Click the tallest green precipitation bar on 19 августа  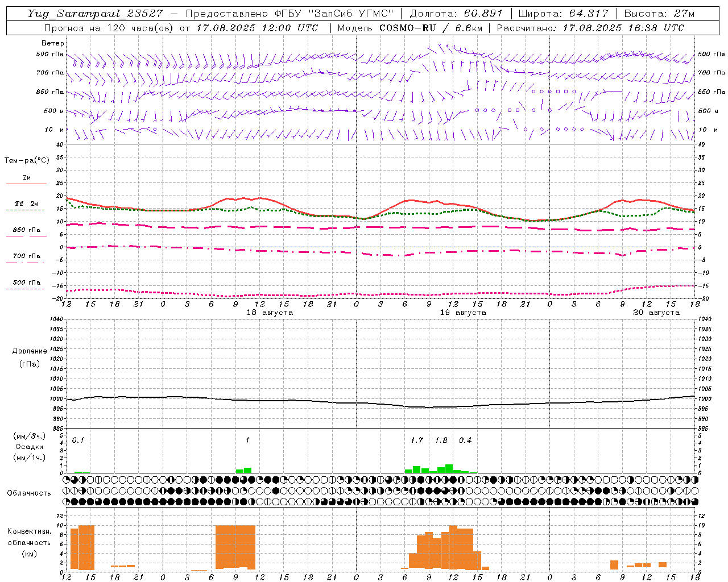[x=449, y=469]
